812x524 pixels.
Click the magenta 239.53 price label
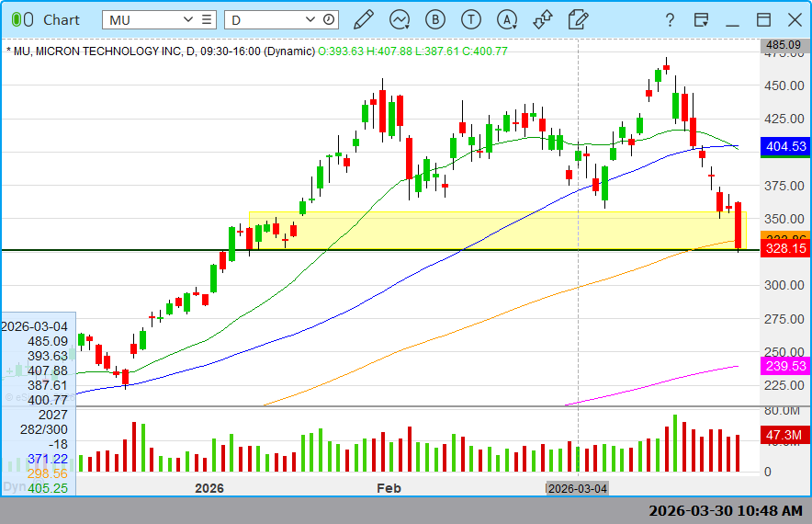[x=785, y=366]
